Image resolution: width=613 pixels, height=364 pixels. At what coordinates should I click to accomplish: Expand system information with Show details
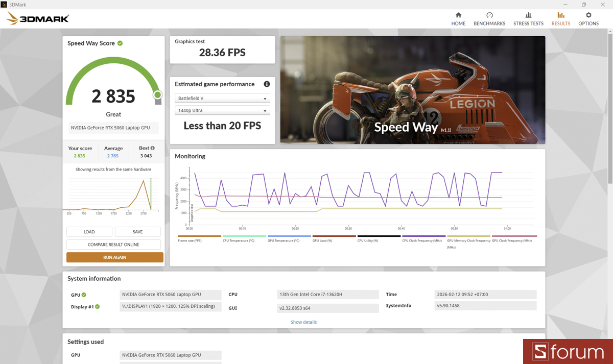coord(303,322)
